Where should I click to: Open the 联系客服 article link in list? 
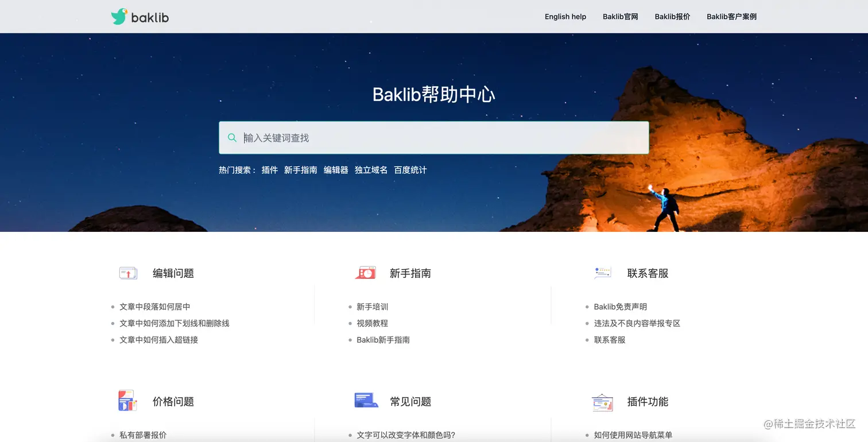[x=610, y=340]
